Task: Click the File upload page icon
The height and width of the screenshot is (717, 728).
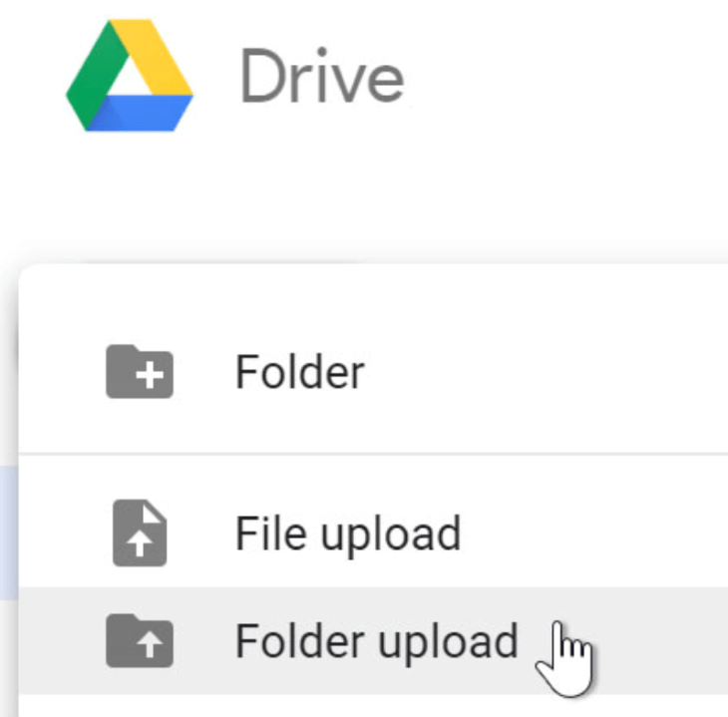Action: [x=140, y=534]
